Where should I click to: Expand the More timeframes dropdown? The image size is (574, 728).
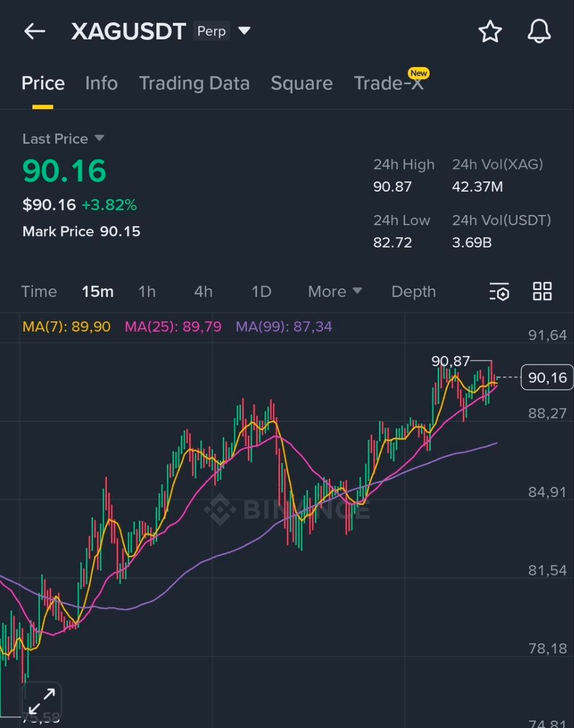335,292
